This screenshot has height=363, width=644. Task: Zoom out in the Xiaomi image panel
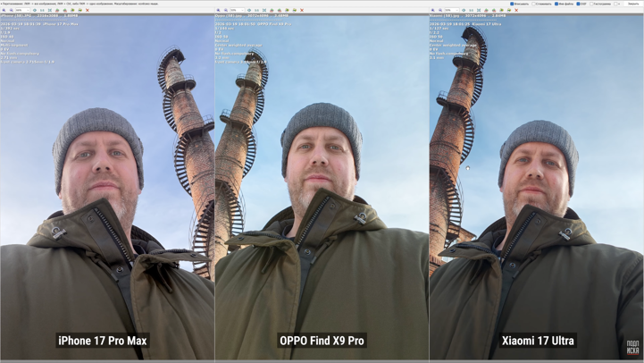[440, 10]
